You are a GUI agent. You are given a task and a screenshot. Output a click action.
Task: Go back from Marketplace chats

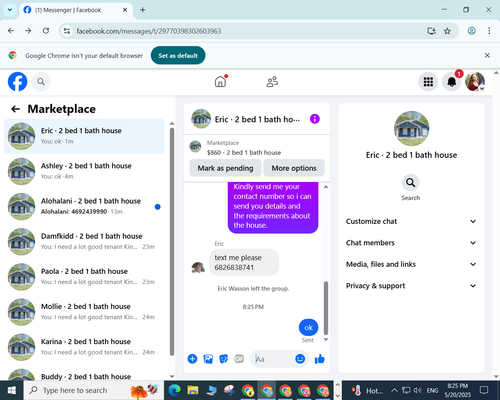coord(16,109)
